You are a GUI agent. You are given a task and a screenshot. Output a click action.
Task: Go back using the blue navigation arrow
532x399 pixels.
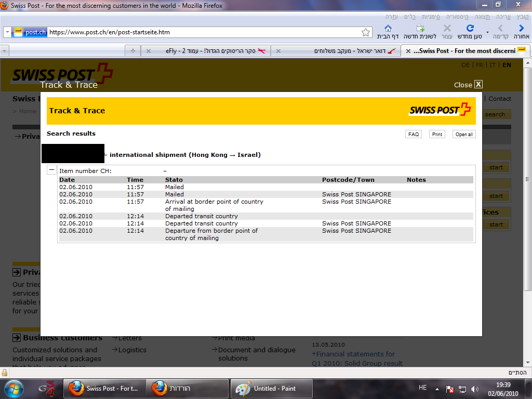tap(522, 28)
